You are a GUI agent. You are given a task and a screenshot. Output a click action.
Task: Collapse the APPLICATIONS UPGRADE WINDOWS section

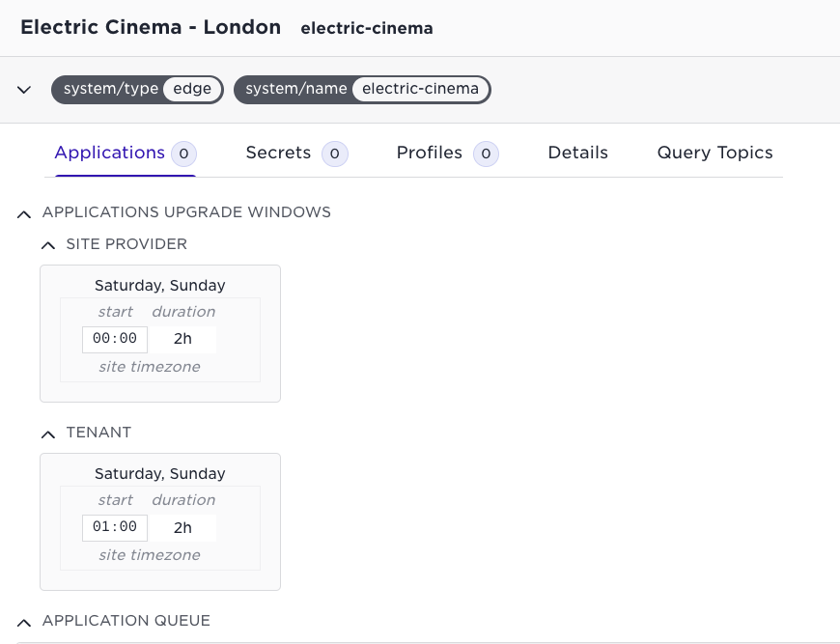coord(23,213)
